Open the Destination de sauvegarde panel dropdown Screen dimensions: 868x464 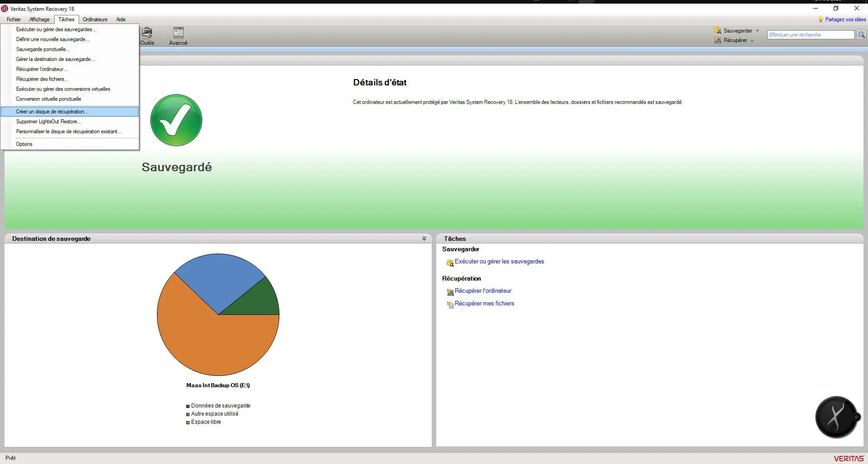[424, 239]
